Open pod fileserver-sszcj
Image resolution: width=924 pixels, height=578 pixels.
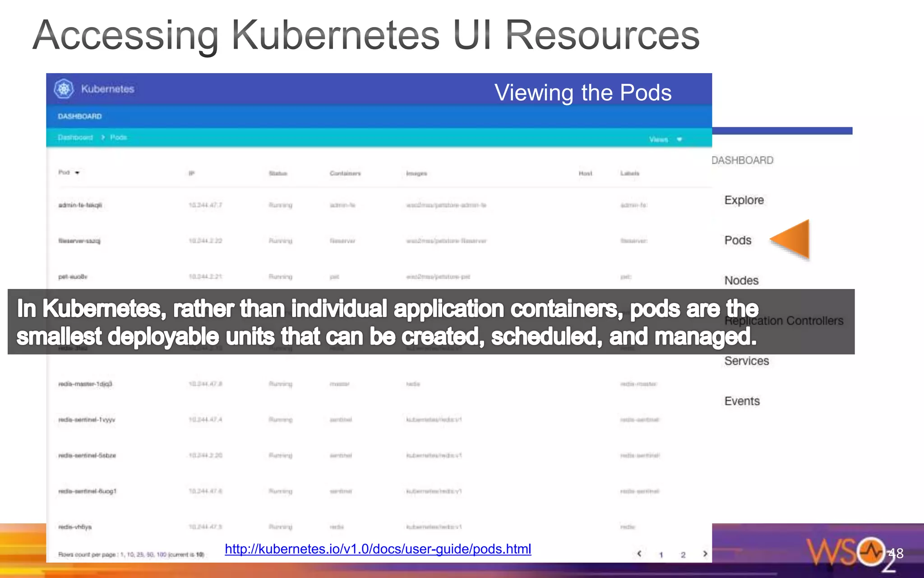coord(79,241)
